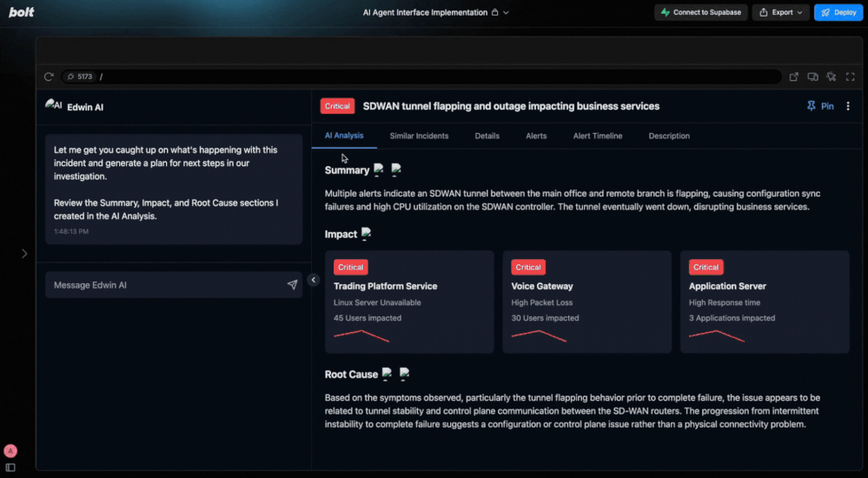This screenshot has width=868, height=478.
Task: Click the Deploy button
Action: pyautogui.click(x=838, y=12)
